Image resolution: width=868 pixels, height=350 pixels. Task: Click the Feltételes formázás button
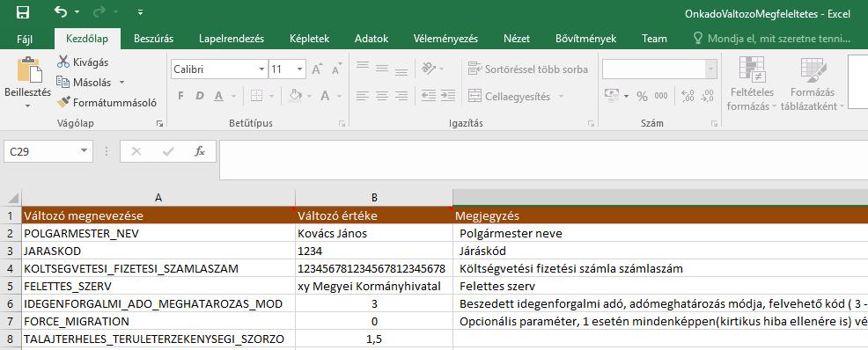pos(752,84)
